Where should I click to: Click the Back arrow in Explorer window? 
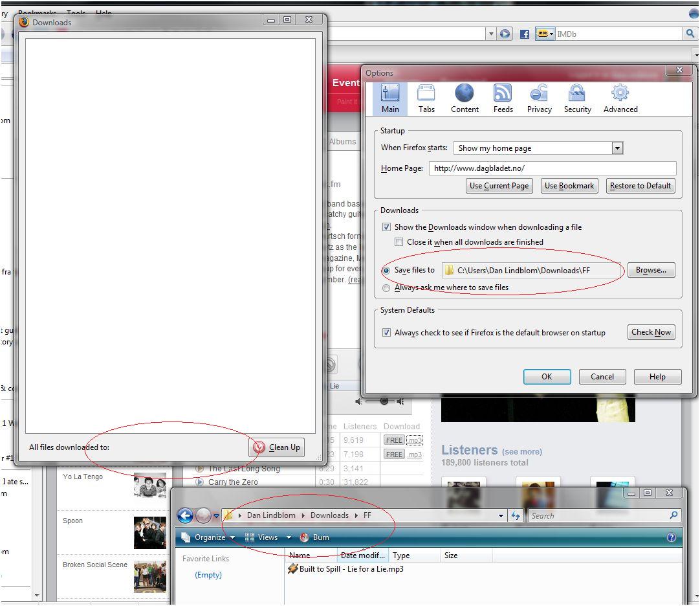click(185, 515)
